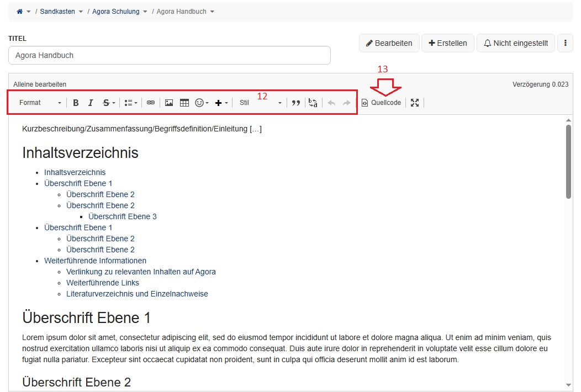This screenshot has width=581, height=392.
Task: Open the Format paragraph dropdown
Action: point(40,103)
